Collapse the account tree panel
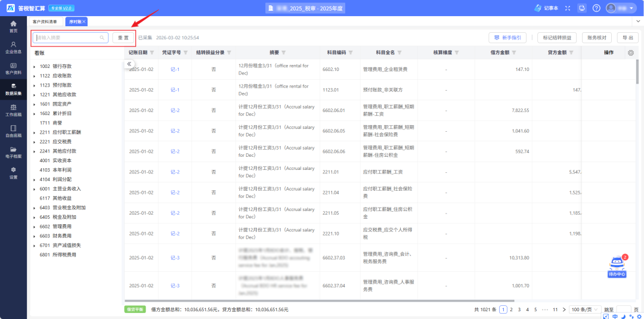644x319 pixels. pyautogui.click(x=129, y=64)
